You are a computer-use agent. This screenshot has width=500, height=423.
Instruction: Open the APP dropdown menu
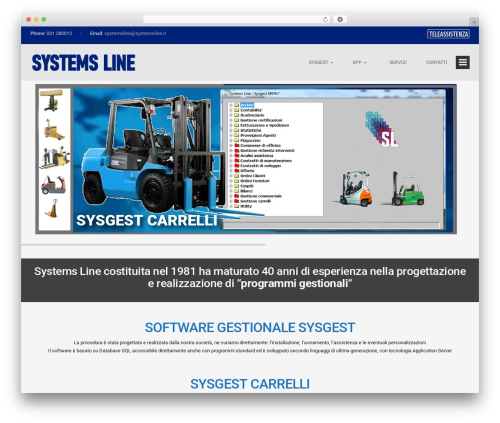(x=359, y=62)
